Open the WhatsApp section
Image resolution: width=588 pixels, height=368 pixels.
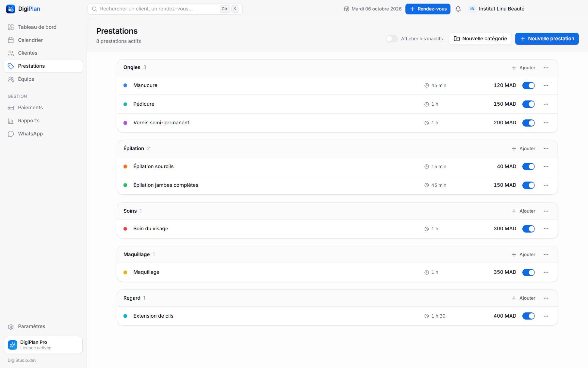(x=43, y=134)
